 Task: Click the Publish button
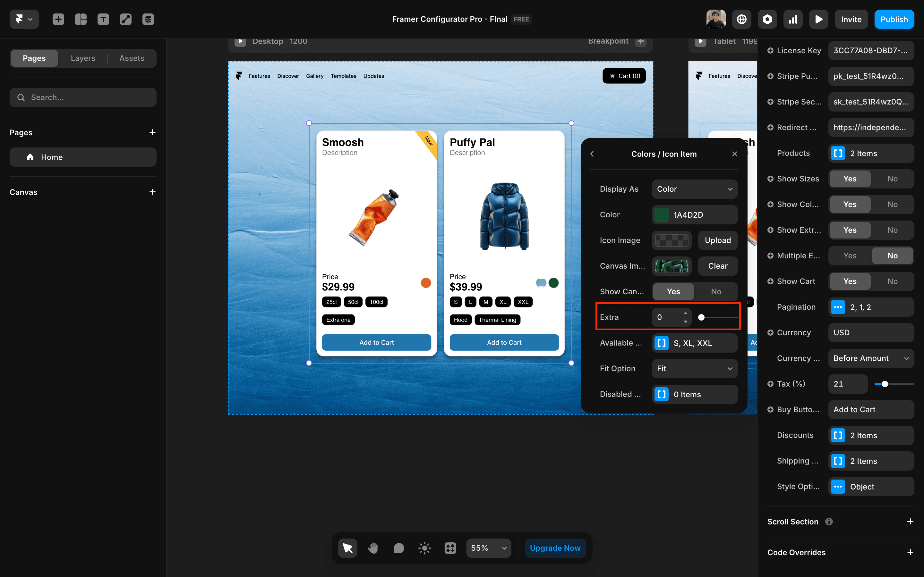coord(894,19)
